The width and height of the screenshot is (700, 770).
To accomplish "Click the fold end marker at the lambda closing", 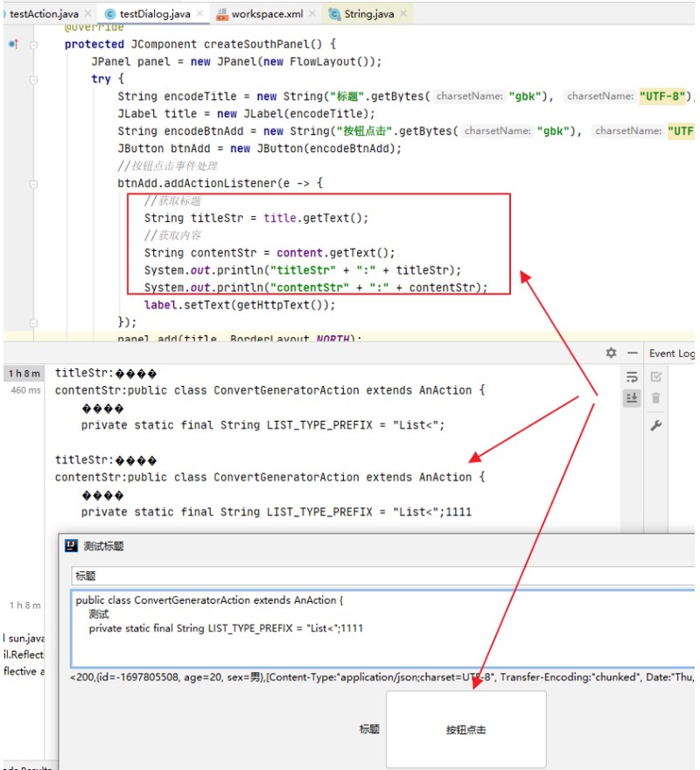I will pyautogui.click(x=33, y=322).
